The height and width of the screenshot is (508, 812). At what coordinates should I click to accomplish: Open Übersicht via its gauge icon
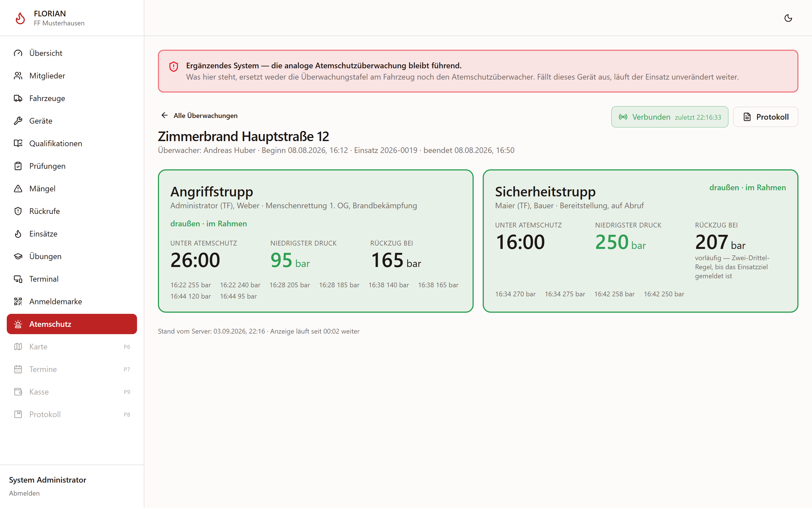(18, 53)
